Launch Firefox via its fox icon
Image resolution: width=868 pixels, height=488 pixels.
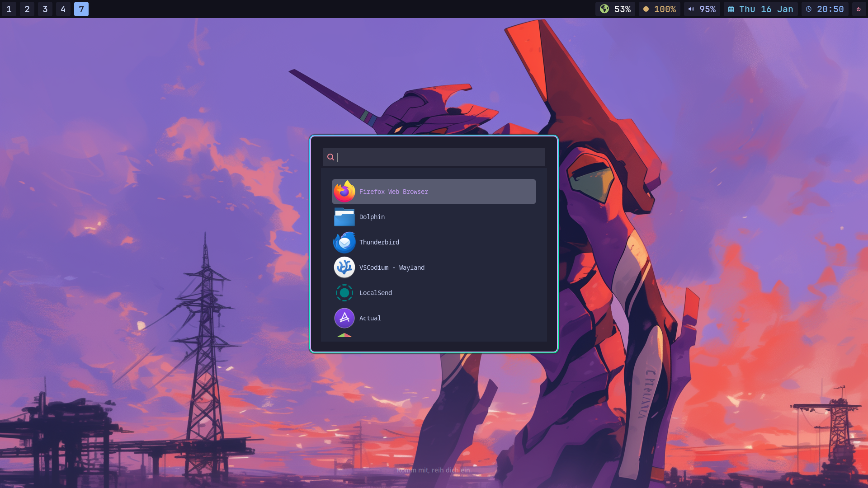(x=344, y=192)
